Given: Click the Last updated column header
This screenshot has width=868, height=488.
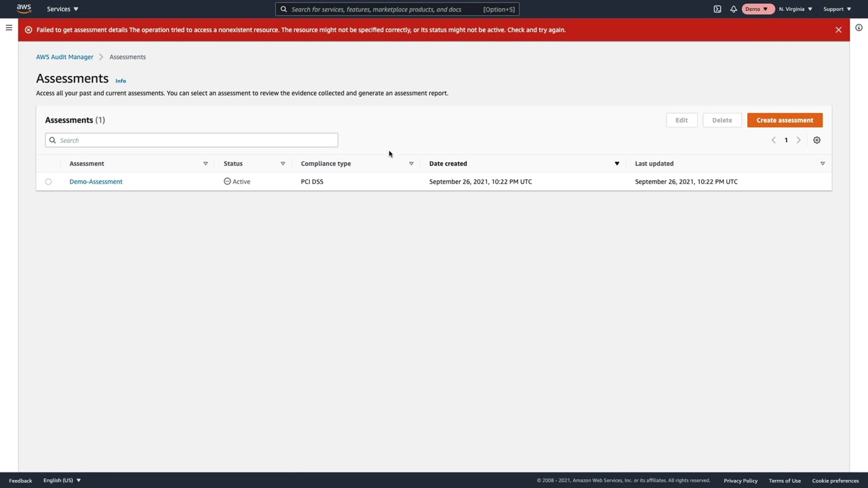Looking at the screenshot, I should (654, 163).
